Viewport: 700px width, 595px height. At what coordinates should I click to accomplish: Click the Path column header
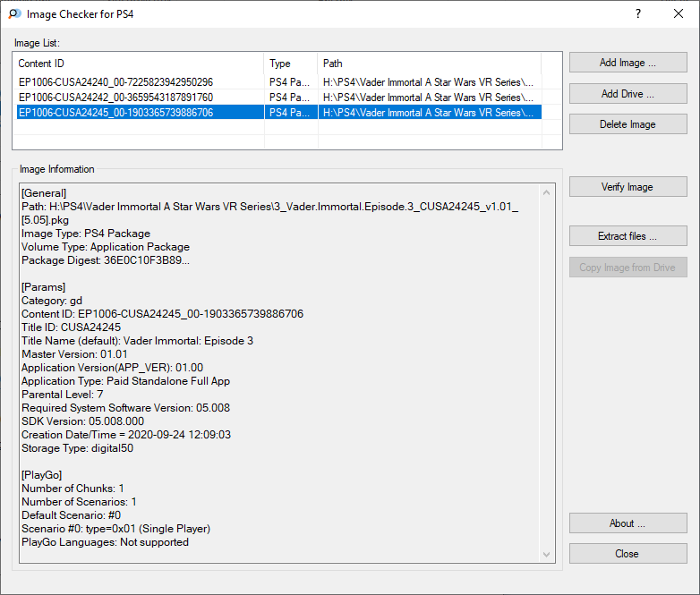430,64
